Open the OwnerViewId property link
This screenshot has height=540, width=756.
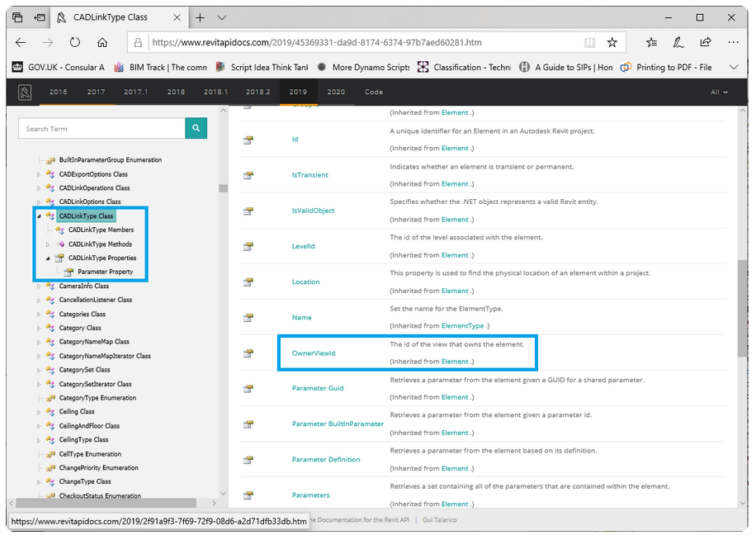pyautogui.click(x=314, y=353)
